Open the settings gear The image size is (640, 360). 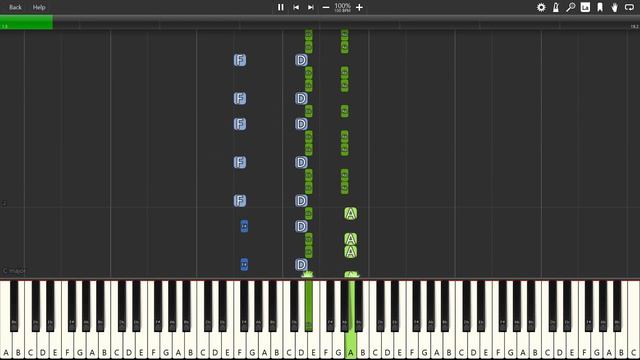coord(541,7)
